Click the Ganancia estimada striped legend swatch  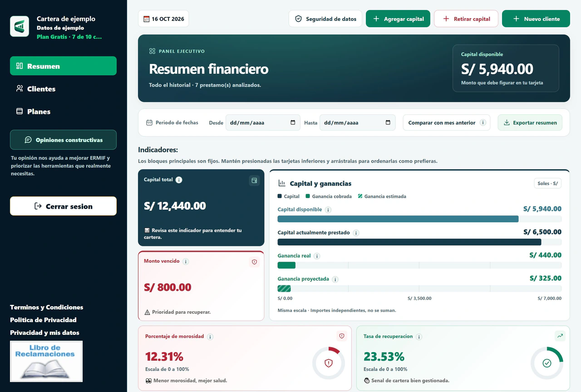pos(360,196)
